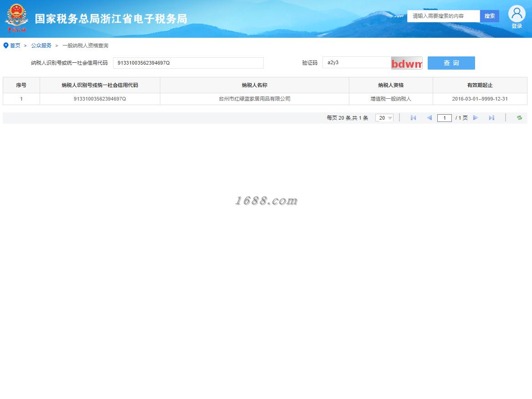The image size is (532, 399).
Task: Select table cell 91331003562394697Q
Action: click(100, 99)
